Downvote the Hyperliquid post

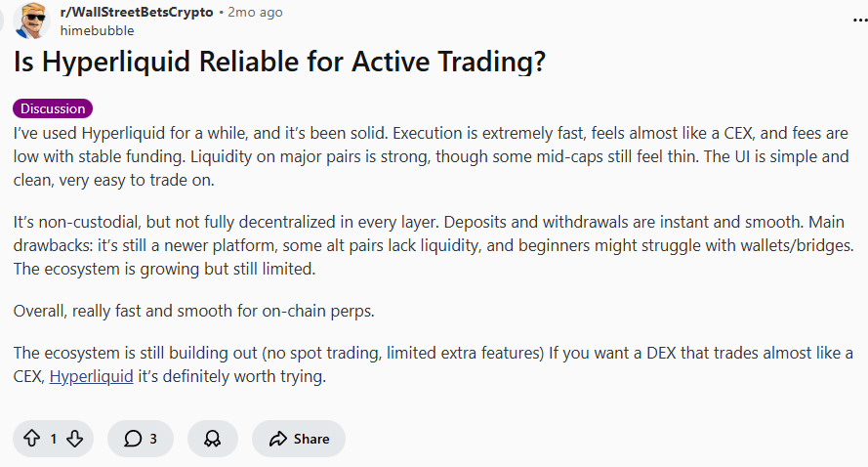tap(74, 439)
